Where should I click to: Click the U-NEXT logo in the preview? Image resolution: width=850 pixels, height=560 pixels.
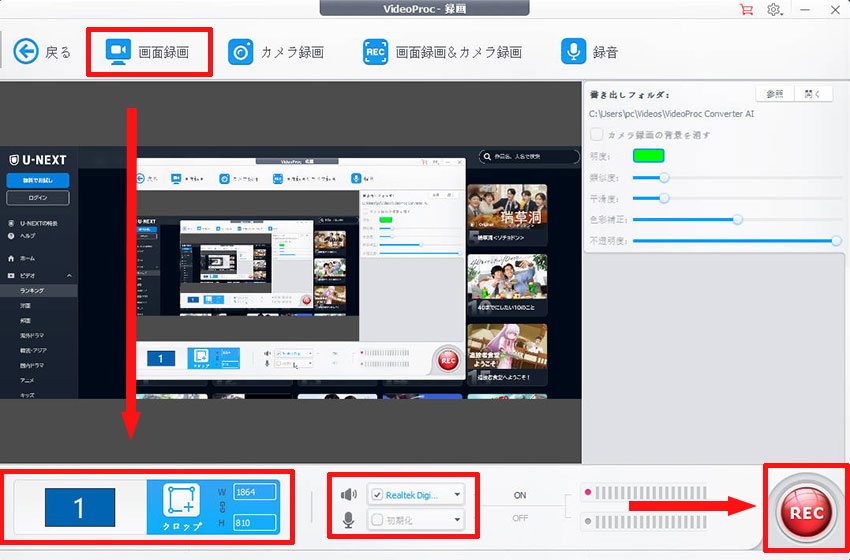click(38, 160)
